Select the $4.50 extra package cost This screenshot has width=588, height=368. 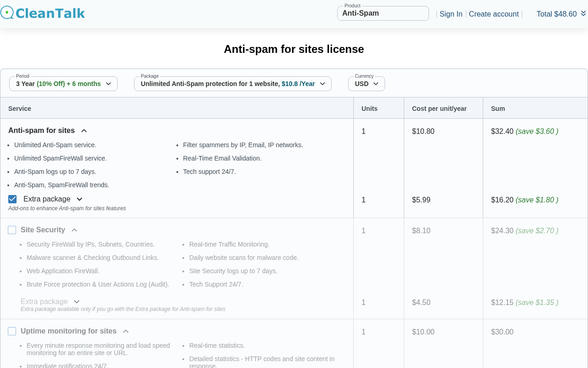pos(421,303)
